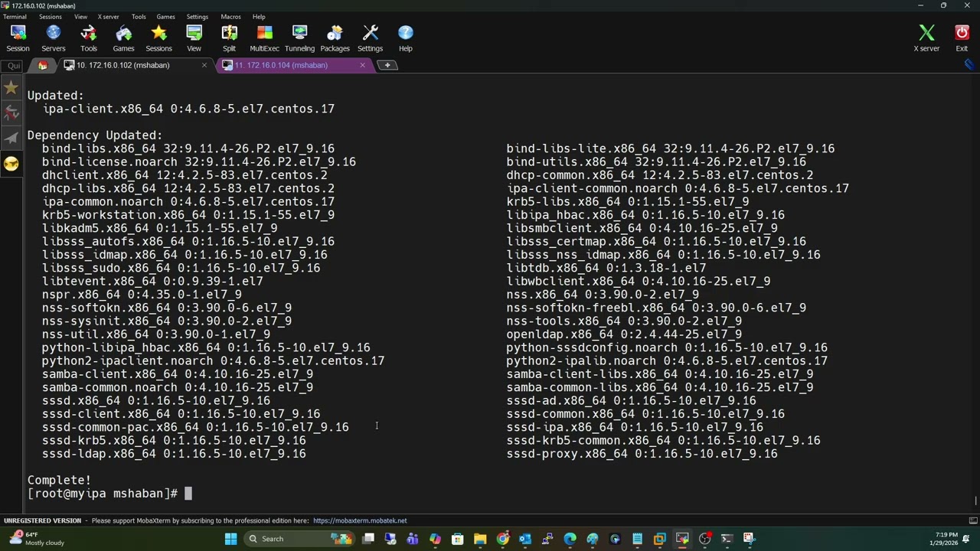The height and width of the screenshot is (551, 980).
Task: Open File Explorer from the taskbar
Action: (x=479, y=539)
